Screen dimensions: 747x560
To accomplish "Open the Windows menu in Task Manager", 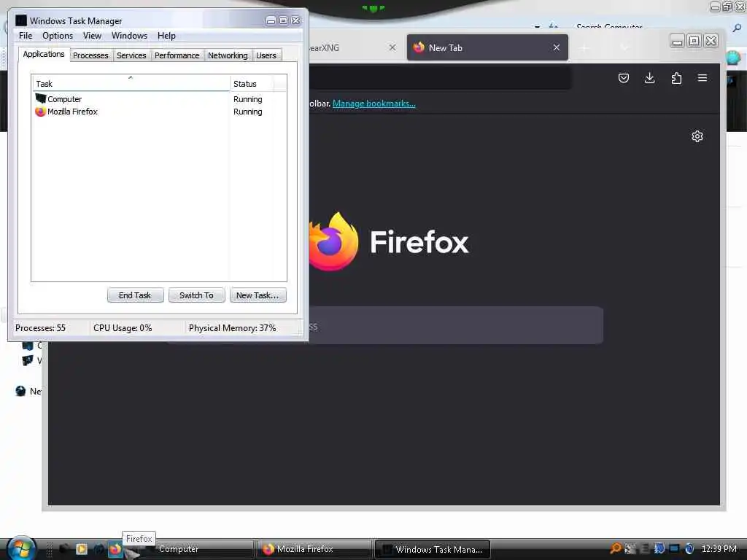I will (129, 36).
